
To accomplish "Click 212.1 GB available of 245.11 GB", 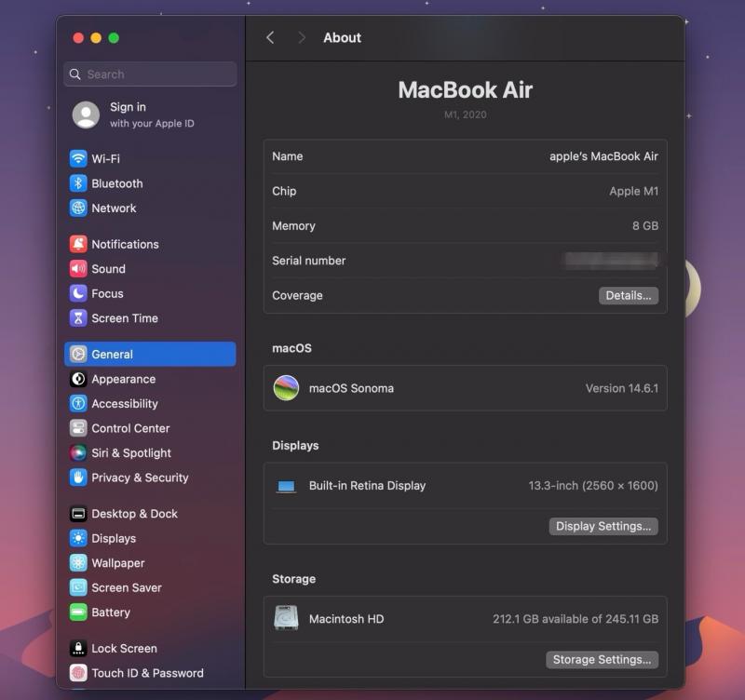I will pos(576,619).
